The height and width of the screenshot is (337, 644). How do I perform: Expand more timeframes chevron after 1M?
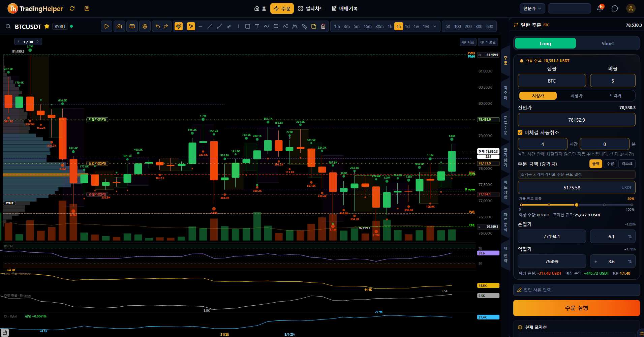pyautogui.click(x=435, y=26)
